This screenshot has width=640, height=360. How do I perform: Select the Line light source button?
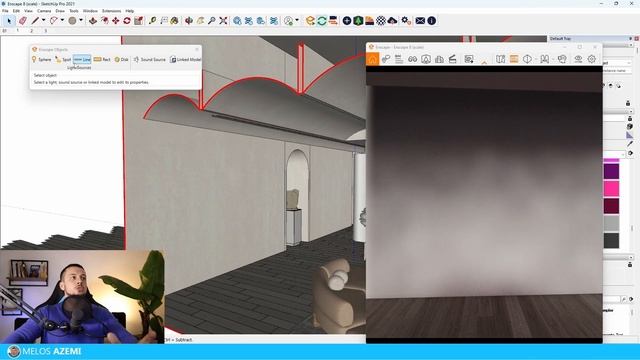[82, 60]
